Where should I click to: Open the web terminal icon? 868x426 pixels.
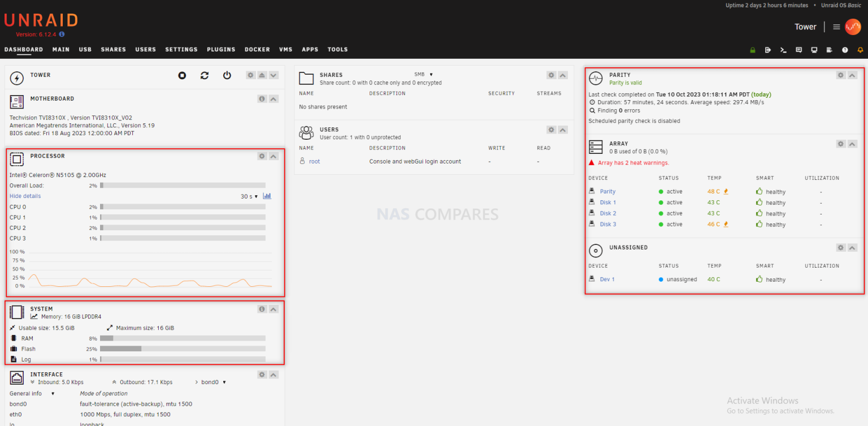[783, 50]
